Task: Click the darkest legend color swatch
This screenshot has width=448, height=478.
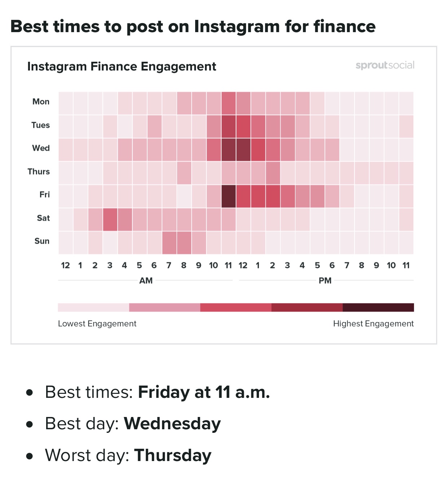Action: 378,308
